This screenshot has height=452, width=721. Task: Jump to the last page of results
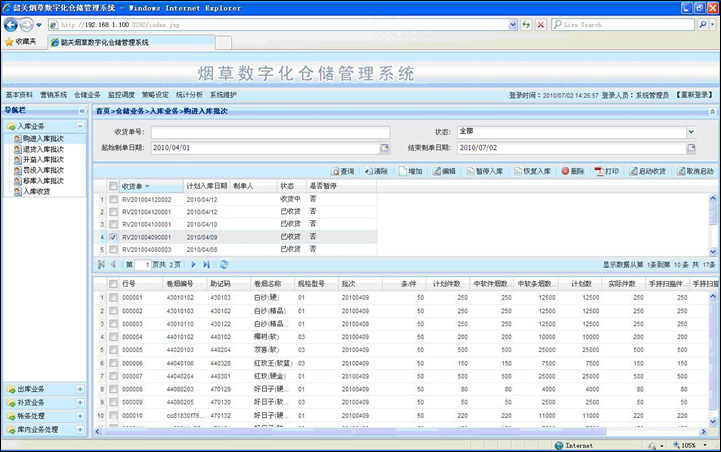click(x=206, y=264)
